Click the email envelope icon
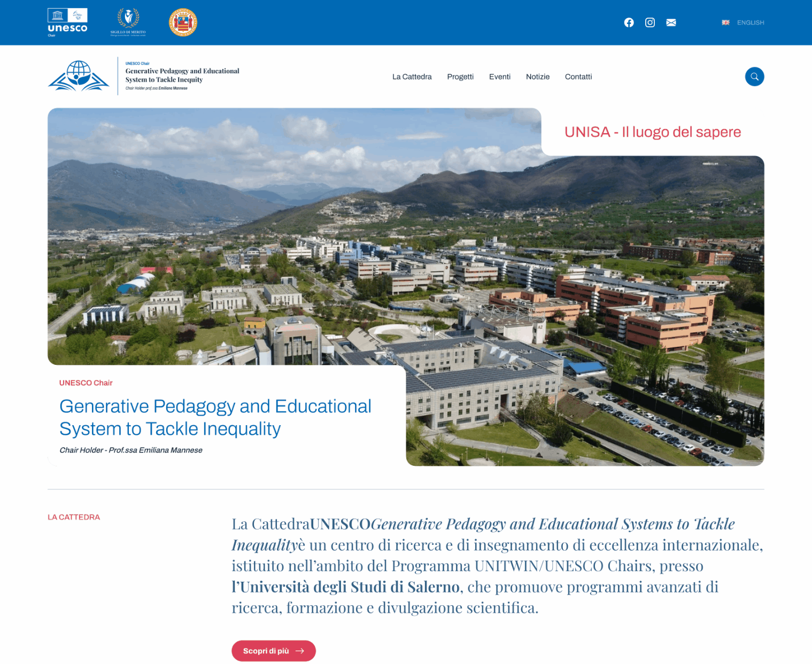The width and height of the screenshot is (812, 664). point(671,22)
